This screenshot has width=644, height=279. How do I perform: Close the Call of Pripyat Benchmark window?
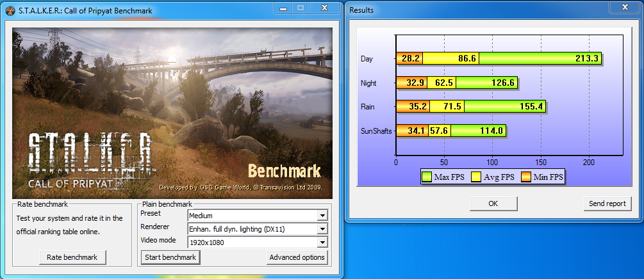point(324,9)
